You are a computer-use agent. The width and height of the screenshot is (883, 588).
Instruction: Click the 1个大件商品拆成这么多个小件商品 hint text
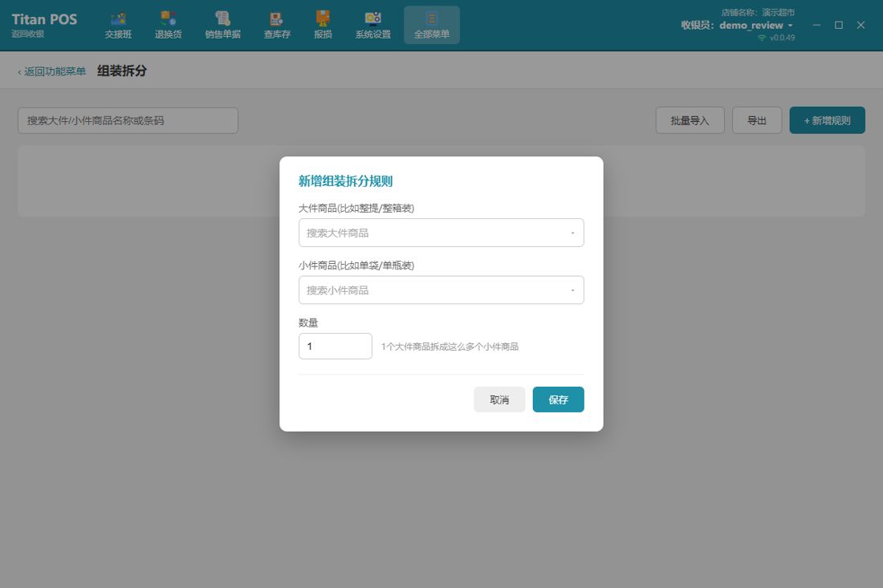pyautogui.click(x=450, y=347)
